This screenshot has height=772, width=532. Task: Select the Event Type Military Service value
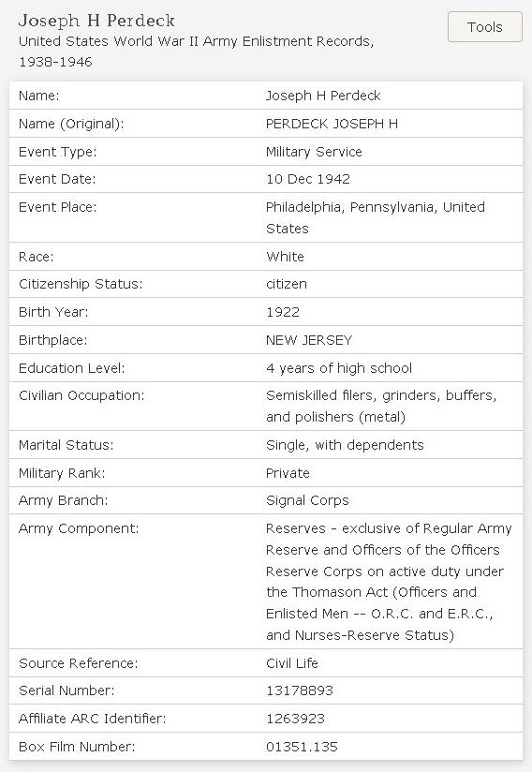pyautogui.click(x=314, y=152)
